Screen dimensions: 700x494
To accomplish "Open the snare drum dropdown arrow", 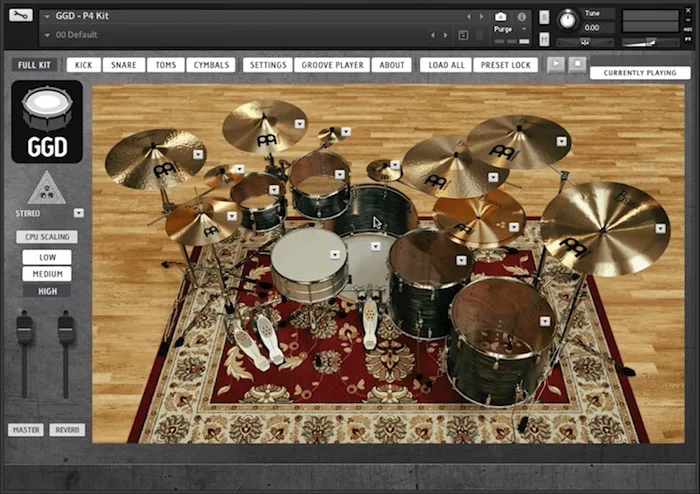I will [x=335, y=254].
